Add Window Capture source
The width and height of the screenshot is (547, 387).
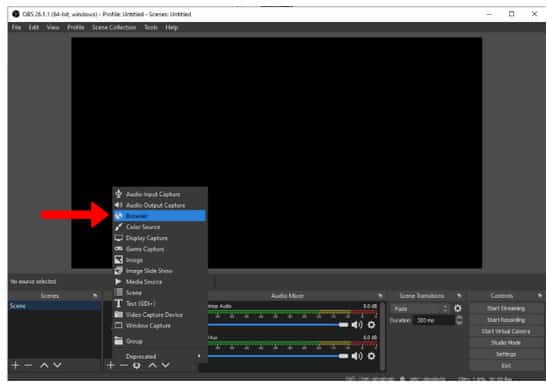click(x=160, y=326)
